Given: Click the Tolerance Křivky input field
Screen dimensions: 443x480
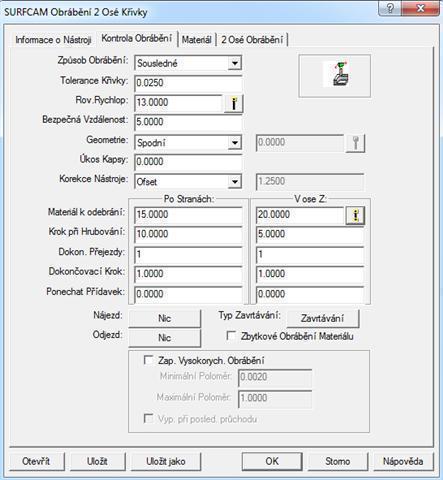Looking at the screenshot, I should (188, 83).
